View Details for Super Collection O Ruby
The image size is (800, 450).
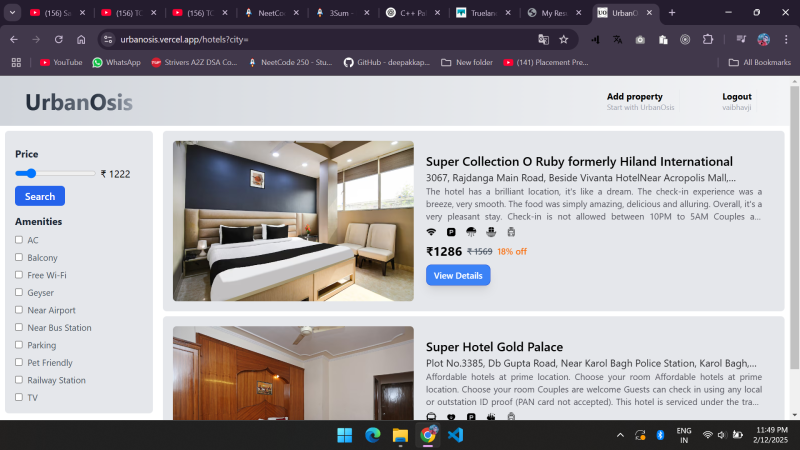(x=458, y=275)
